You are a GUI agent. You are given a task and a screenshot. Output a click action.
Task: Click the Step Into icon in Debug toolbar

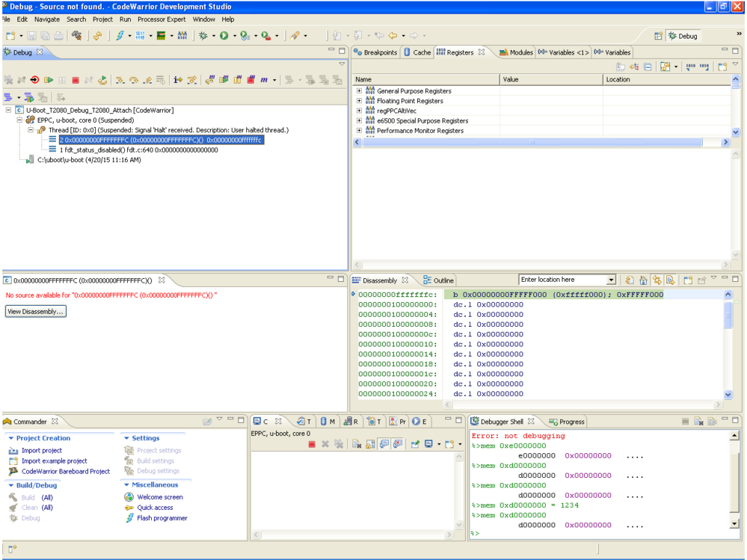[120, 80]
